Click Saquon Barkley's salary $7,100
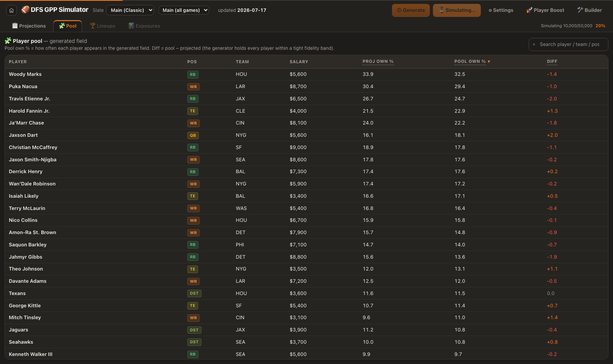The width and height of the screenshot is (613, 364). coord(298,245)
